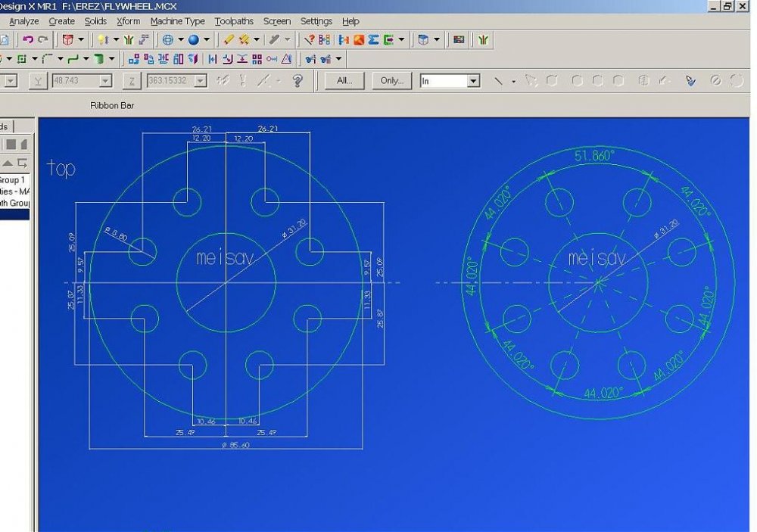Click the green cylinder solid icon
Image resolution: width=757 pixels, height=532 pixels.
(98, 59)
